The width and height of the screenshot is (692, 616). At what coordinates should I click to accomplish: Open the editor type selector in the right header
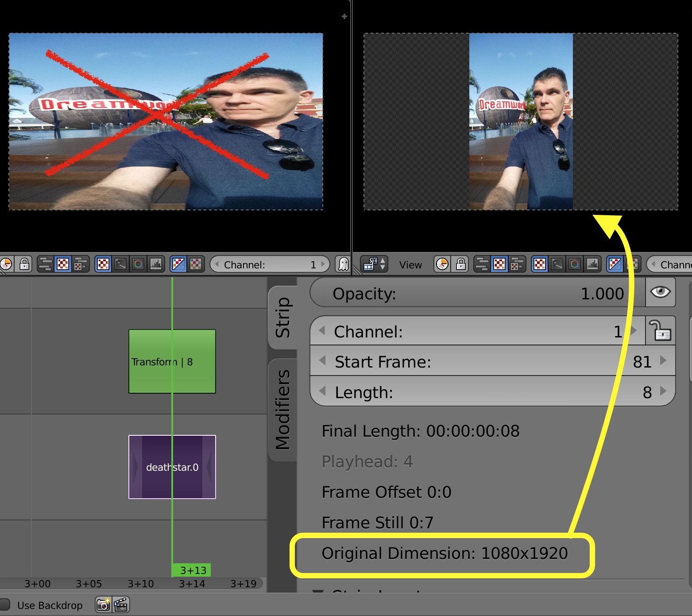(375, 264)
